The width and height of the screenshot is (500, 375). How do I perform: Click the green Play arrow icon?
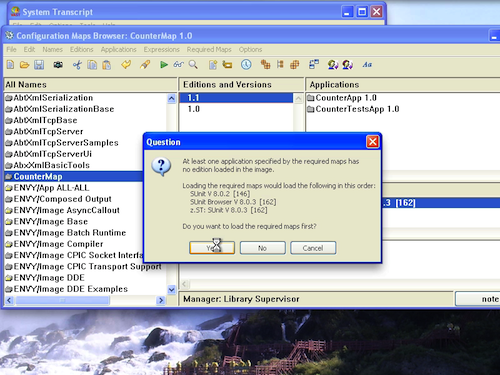(x=164, y=64)
